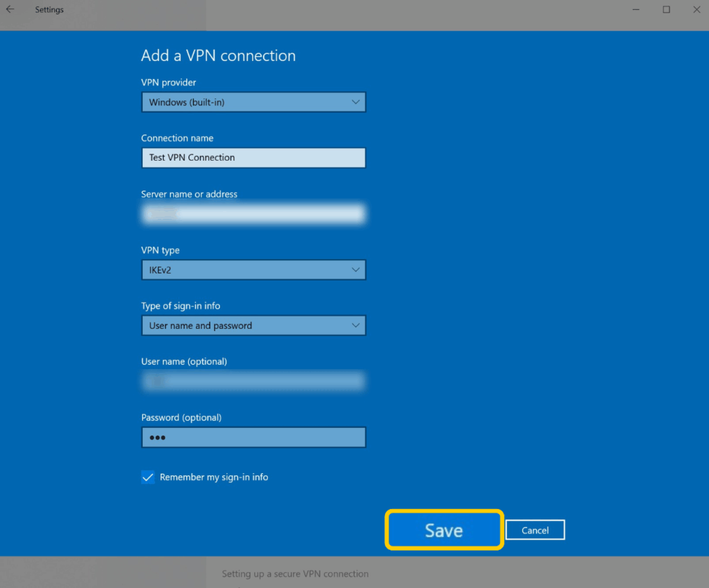Image resolution: width=709 pixels, height=588 pixels.
Task: Click the Add a VPN connection heading
Action: click(218, 56)
